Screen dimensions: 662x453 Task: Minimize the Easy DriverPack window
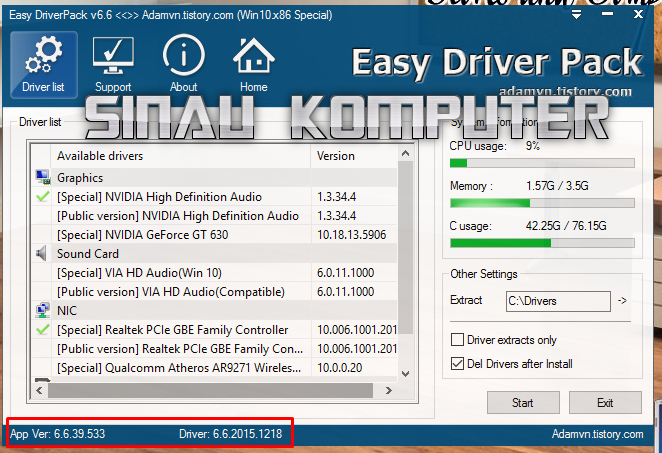(607, 14)
